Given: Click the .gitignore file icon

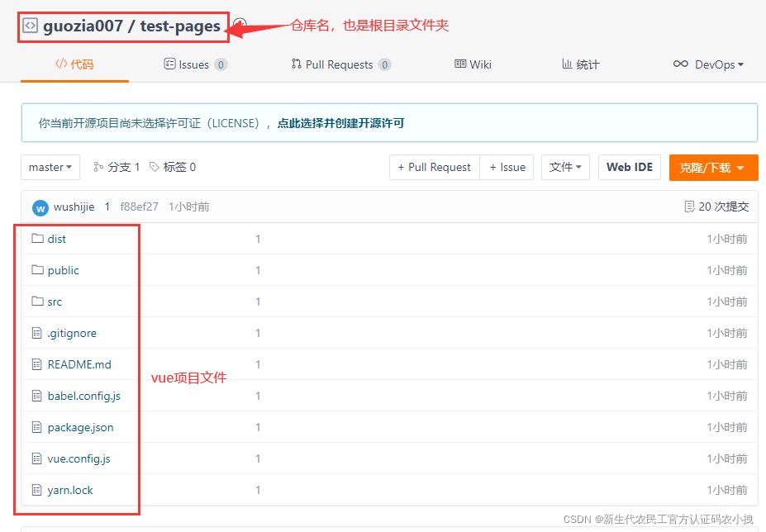Looking at the screenshot, I should click(x=36, y=333).
